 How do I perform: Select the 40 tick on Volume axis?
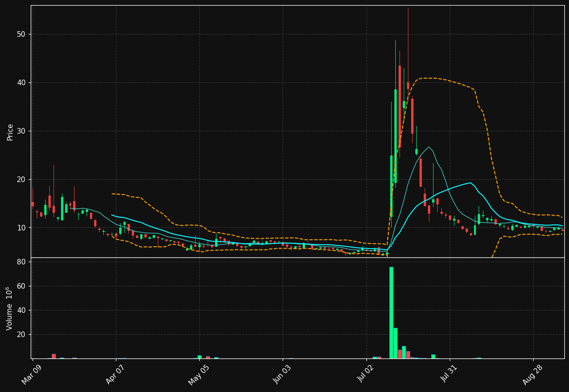pos(21,311)
